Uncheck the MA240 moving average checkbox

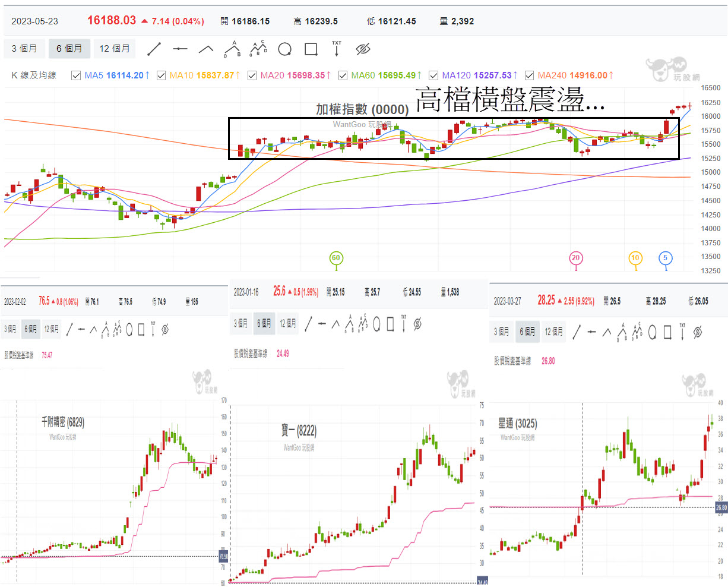tap(530, 75)
